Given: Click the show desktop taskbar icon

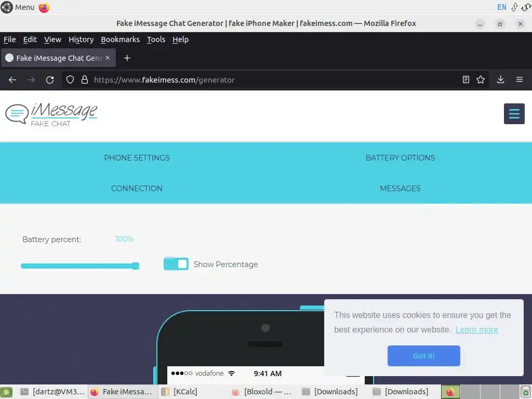Looking at the screenshot, I should point(6,392).
